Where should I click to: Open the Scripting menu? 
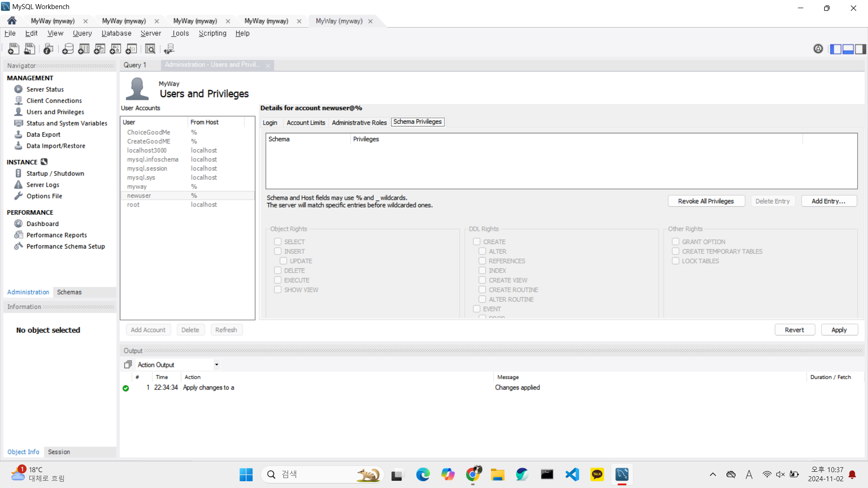coord(212,33)
